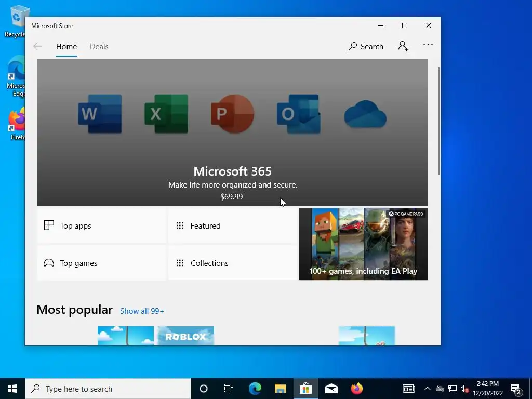The image size is (532, 399).
Task: Open the See more three-dots menu
Action: click(428, 45)
